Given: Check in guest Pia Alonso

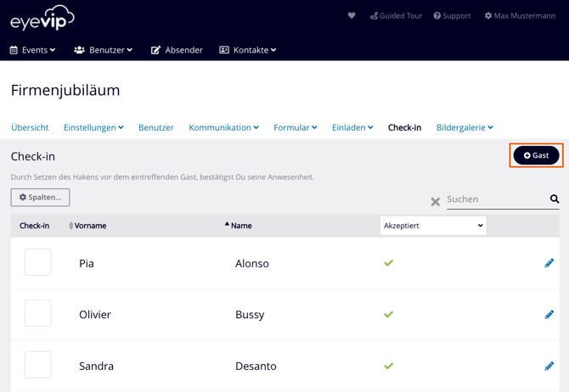Looking at the screenshot, I should 38,263.
